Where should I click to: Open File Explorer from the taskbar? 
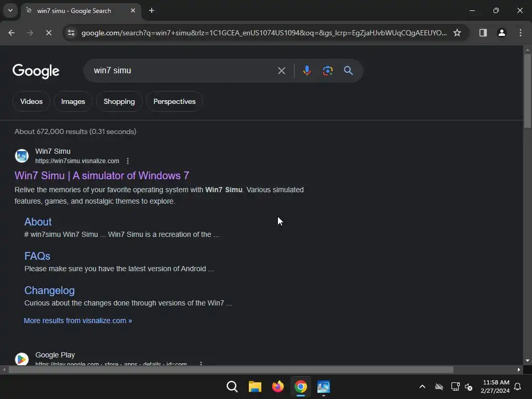click(x=255, y=387)
